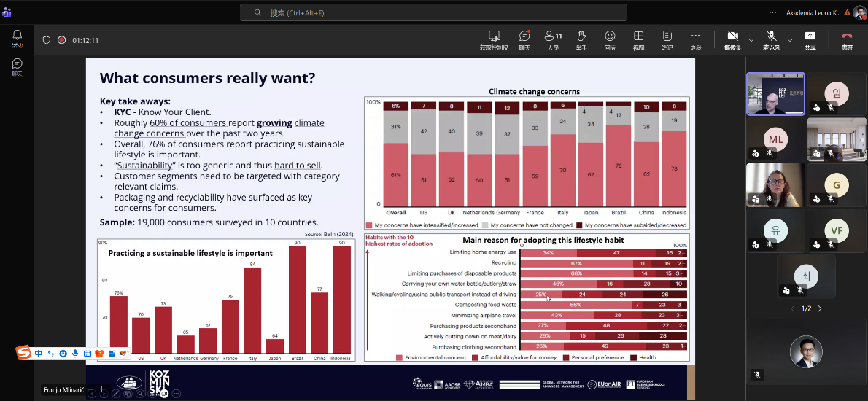This screenshot has width=868, height=401.
Task: Click the Teams search box
Action: point(433,12)
